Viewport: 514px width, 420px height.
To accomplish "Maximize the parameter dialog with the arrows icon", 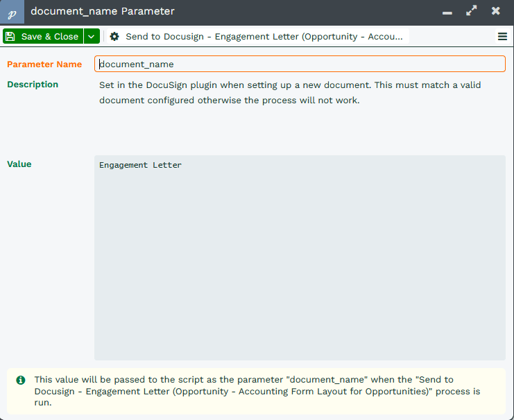I will click(x=472, y=11).
